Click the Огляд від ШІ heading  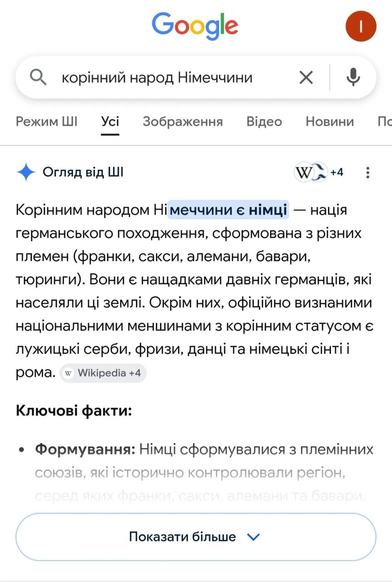click(83, 172)
